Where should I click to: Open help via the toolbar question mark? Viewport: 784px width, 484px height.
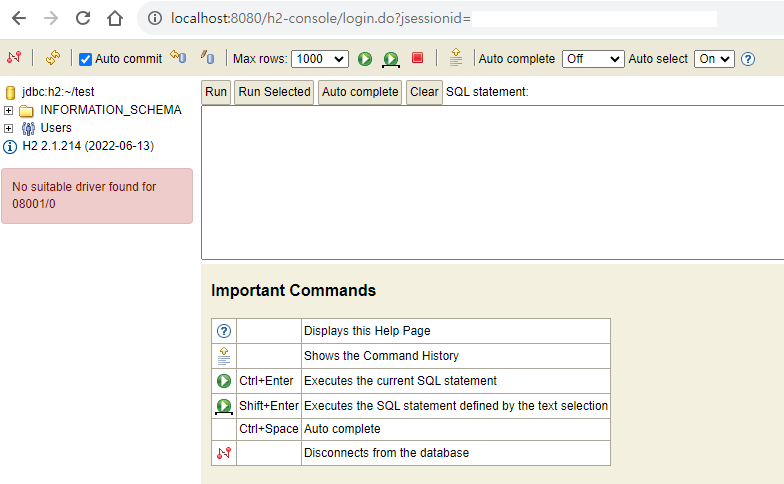[x=748, y=59]
